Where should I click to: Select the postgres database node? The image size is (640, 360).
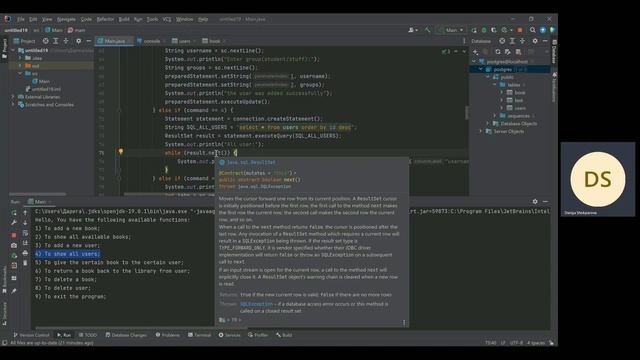(510, 69)
